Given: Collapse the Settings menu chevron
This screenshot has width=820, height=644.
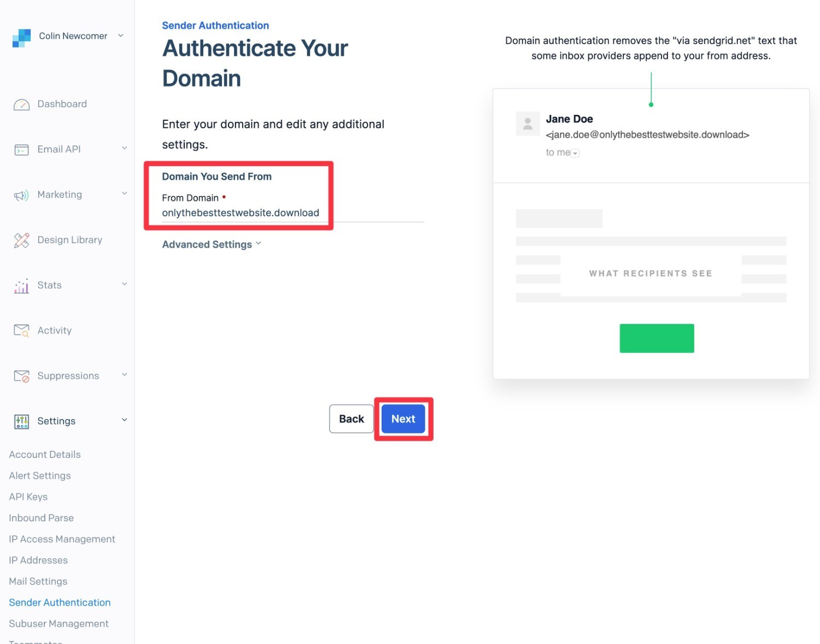Looking at the screenshot, I should click(124, 420).
